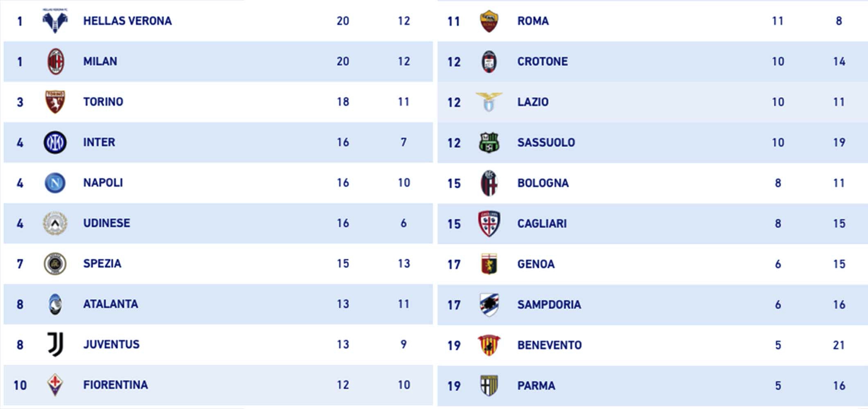Click the Hellas Verona club crest
This screenshot has width=868, height=409.
55,21
